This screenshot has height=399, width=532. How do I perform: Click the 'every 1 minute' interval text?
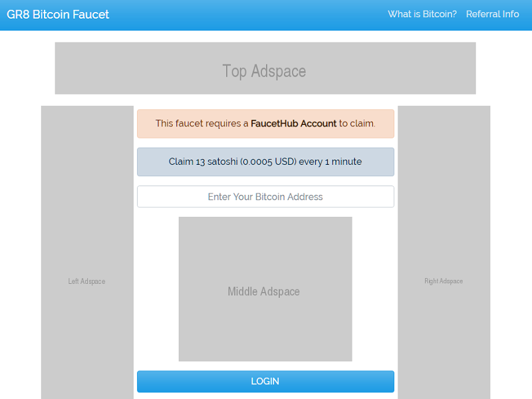331,162
